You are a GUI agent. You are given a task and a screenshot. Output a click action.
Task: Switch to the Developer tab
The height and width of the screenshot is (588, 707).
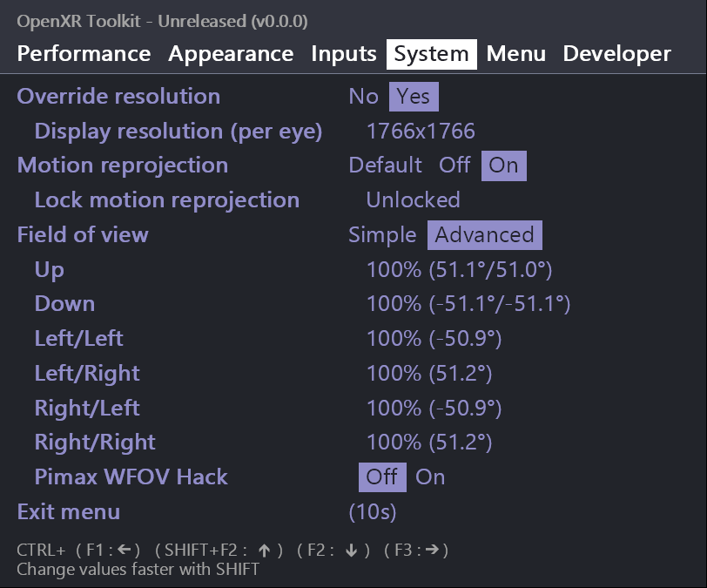616,54
